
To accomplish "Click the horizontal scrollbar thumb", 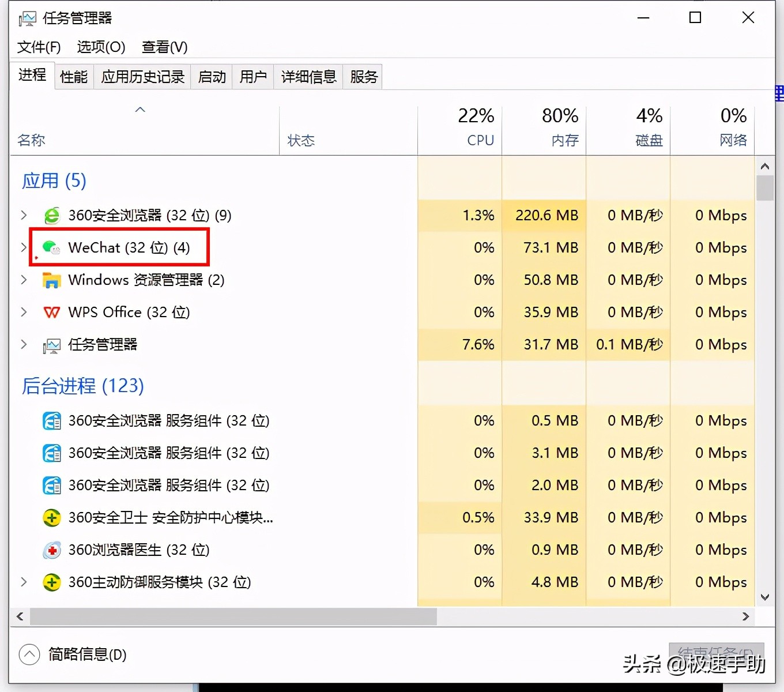I will (233, 616).
